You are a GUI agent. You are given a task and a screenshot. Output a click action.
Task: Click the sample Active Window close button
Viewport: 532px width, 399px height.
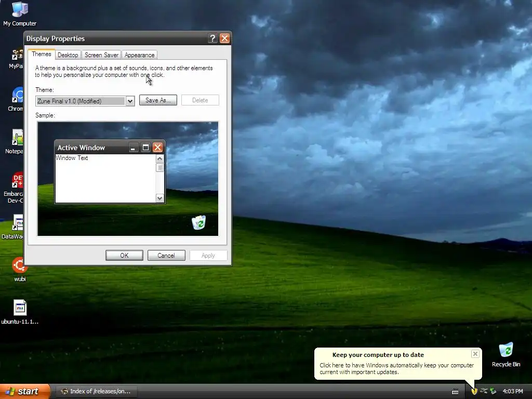[x=158, y=147]
